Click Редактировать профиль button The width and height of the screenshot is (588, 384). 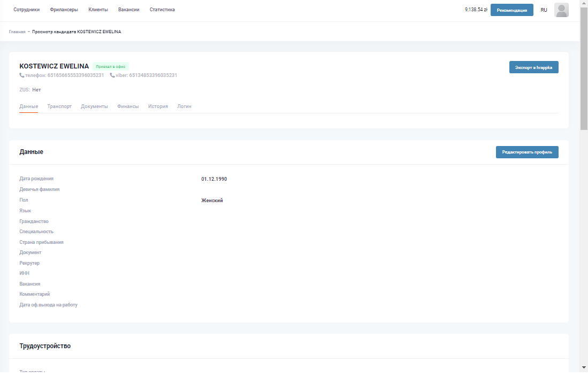[527, 152]
